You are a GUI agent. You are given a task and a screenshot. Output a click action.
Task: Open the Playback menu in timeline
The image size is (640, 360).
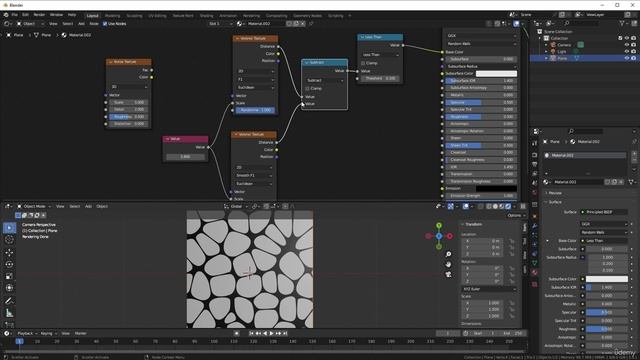pyautogui.click(x=27, y=333)
